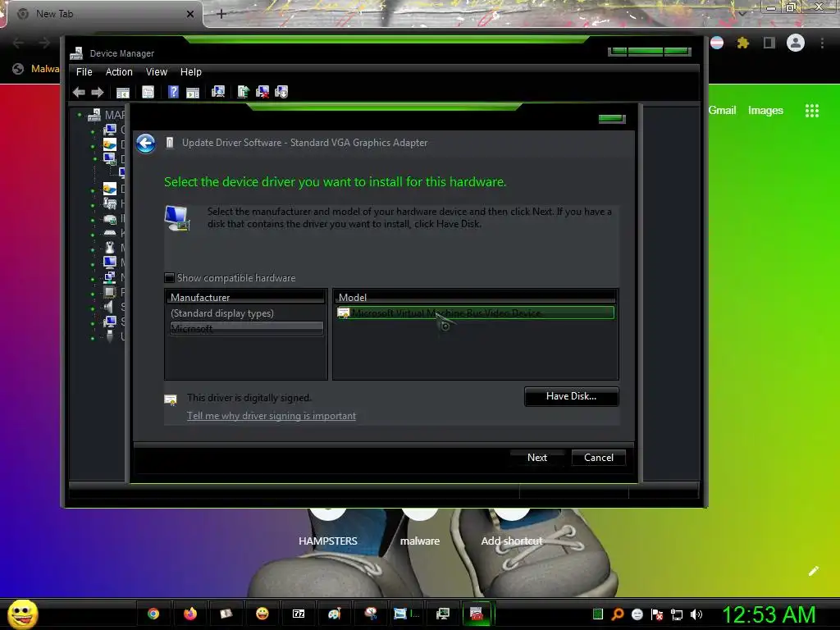Click Disable device toolbar icon with down arrow

coord(281,92)
